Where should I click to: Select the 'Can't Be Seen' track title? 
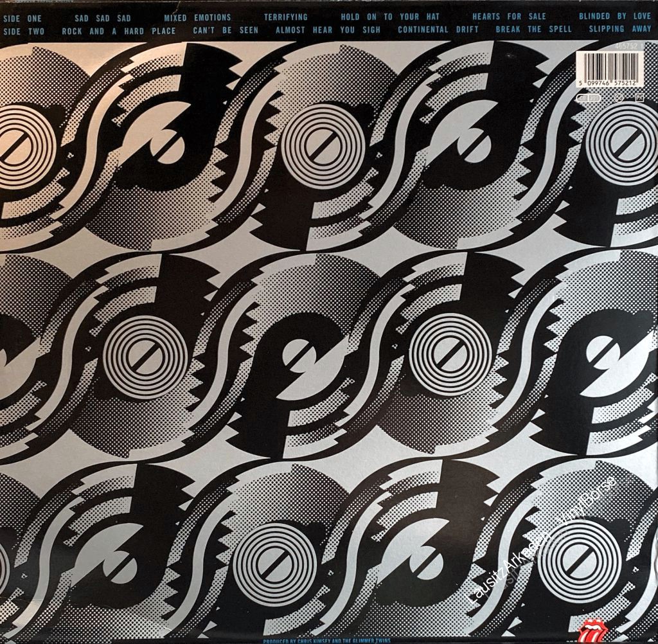226,30
